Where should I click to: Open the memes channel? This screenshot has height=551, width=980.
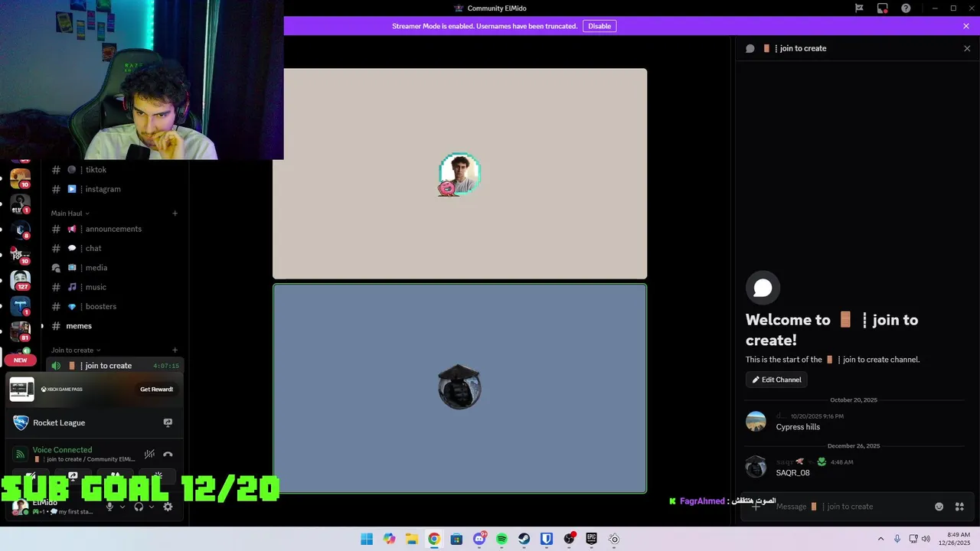click(115, 326)
